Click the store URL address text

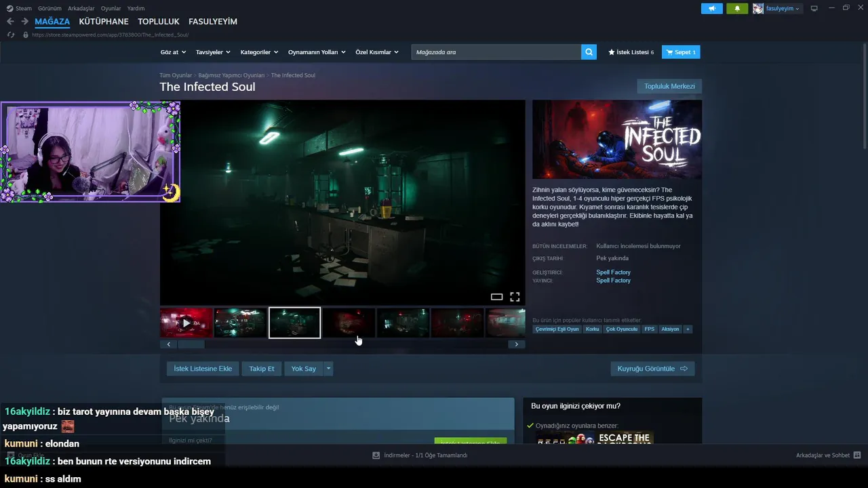[x=110, y=35]
